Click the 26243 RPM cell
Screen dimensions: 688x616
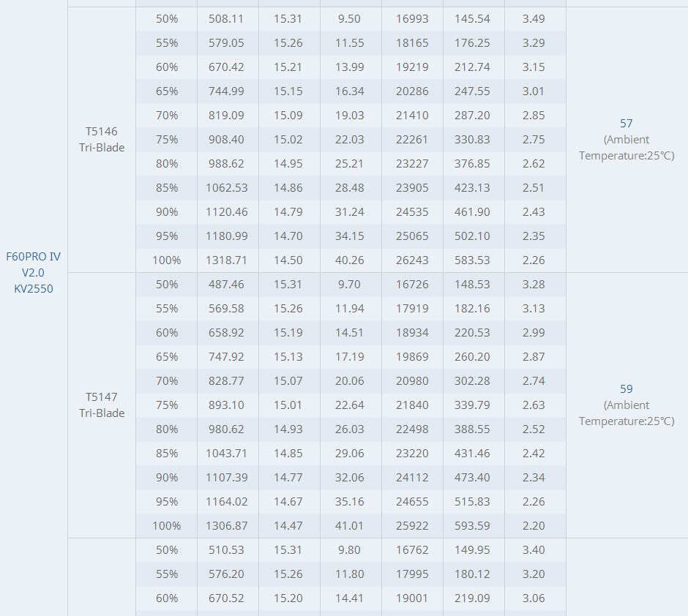pos(412,260)
